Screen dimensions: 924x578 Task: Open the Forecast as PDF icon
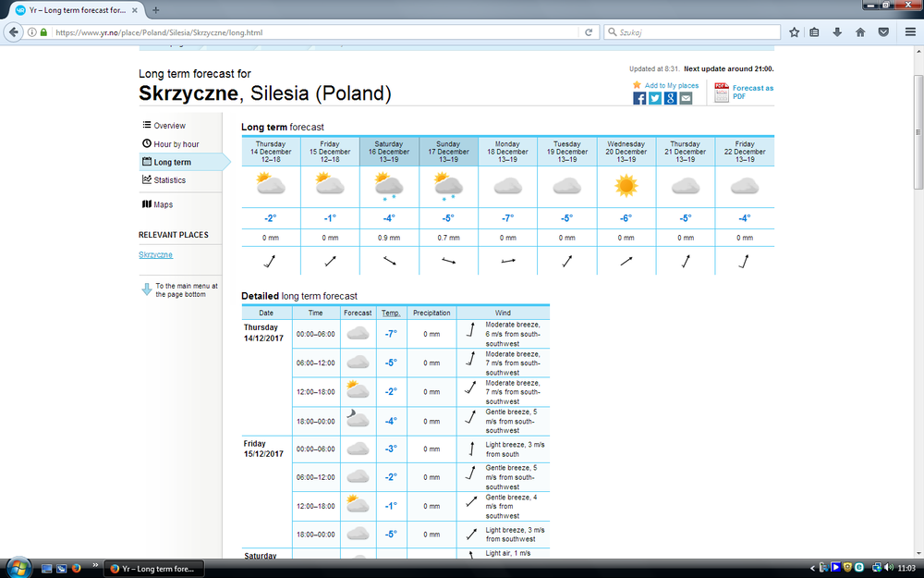click(x=722, y=92)
